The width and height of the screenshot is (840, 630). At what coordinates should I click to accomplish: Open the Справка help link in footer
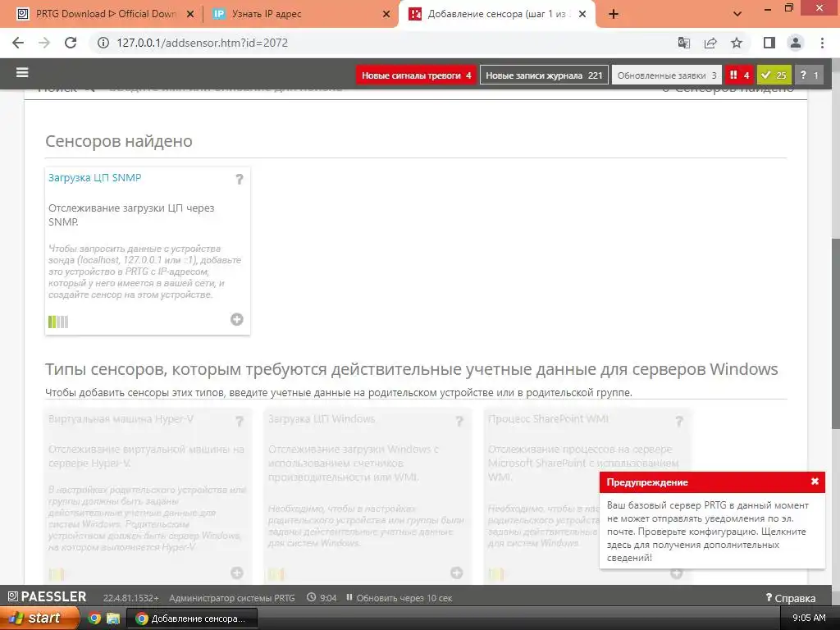click(791, 598)
